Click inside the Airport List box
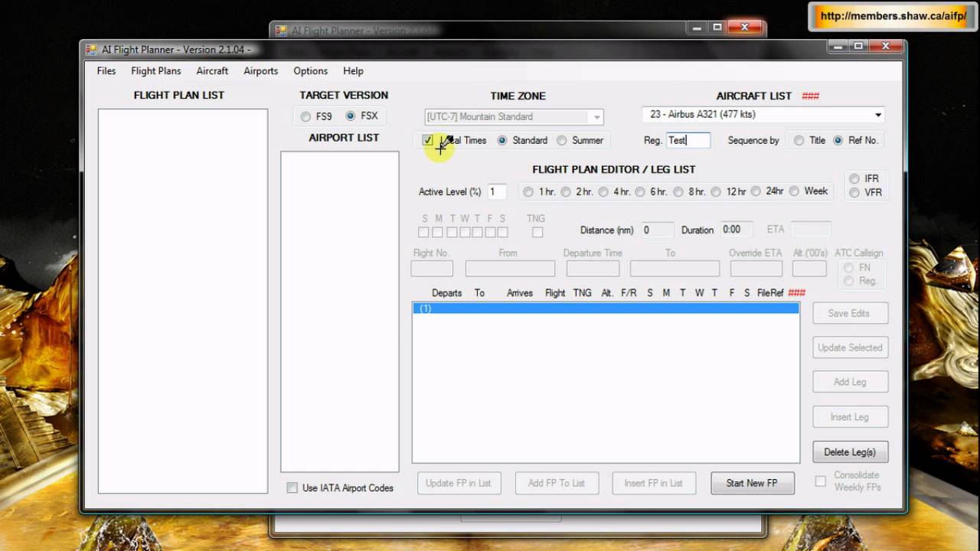 point(340,311)
